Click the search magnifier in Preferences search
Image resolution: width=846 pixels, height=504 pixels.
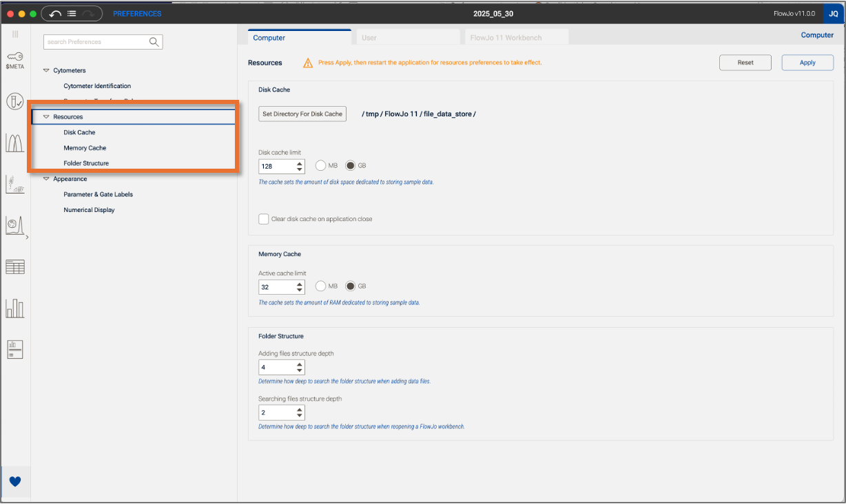click(x=154, y=42)
